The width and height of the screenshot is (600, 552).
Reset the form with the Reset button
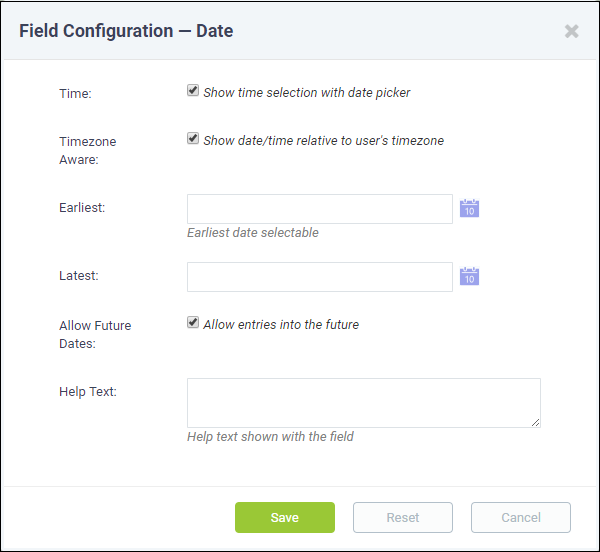point(403,517)
